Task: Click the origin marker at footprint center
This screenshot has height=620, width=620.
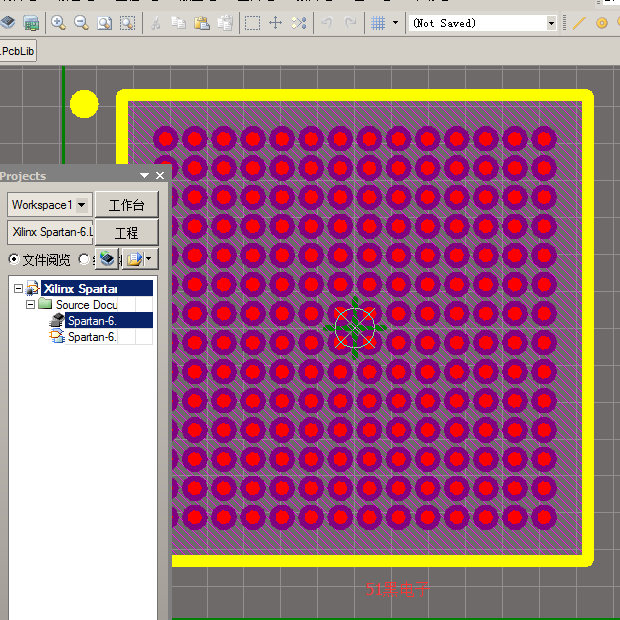Action: (x=355, y=328)
